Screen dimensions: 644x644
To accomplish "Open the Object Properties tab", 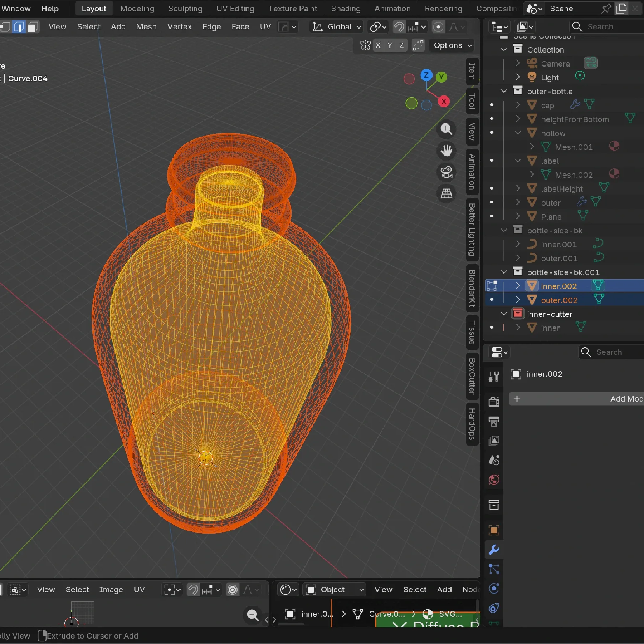I will click(494, 530).
